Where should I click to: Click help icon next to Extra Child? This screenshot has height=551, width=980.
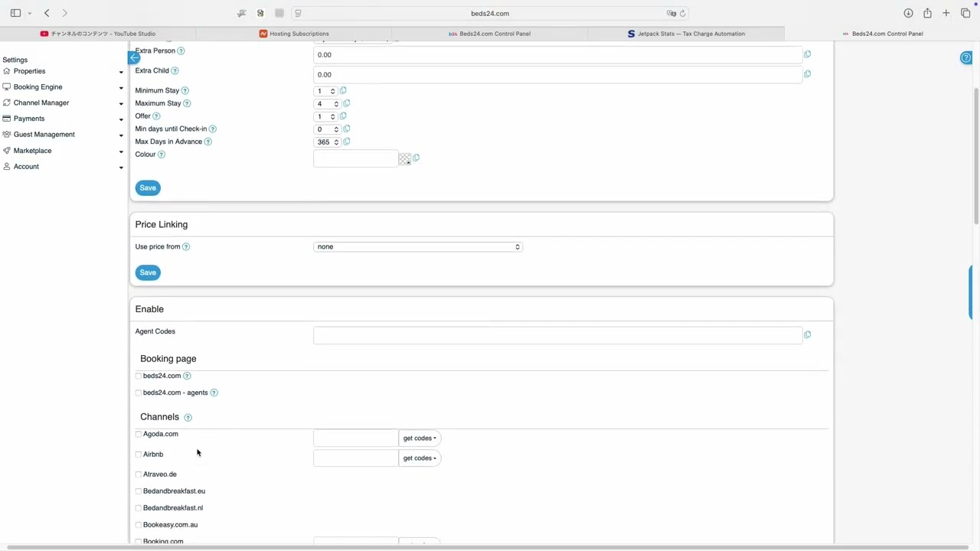point(175,71)
